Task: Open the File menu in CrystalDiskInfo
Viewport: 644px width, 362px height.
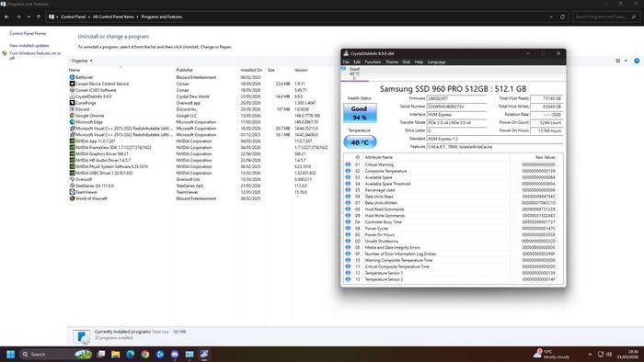Action: coord(346,62)
